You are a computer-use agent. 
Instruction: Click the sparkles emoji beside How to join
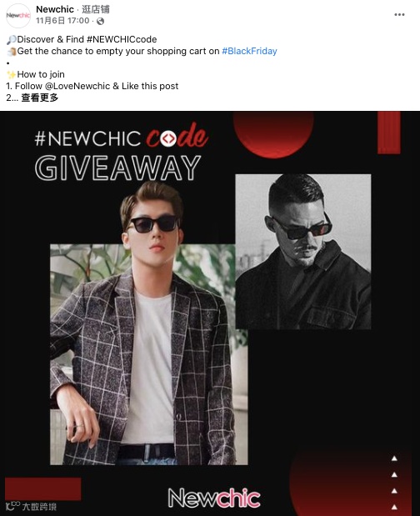11,75
